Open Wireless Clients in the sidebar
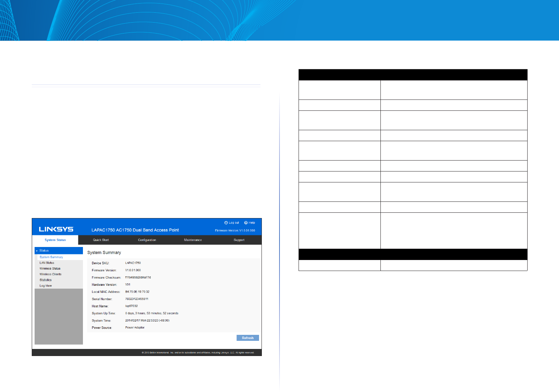559x392 pixels. click(x=50, y=274)
